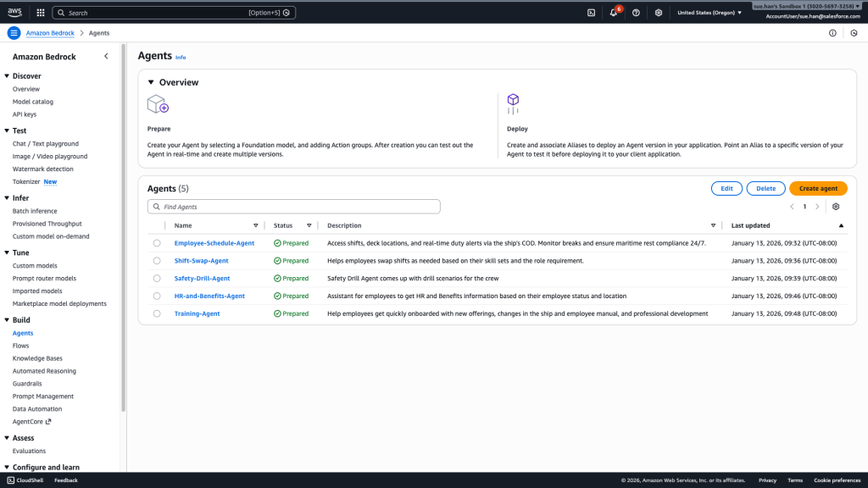This screenshot has width=868, height=488.
Task: Select the Safety-Drill-Agent radio button
Action: [x=157, y=279]
